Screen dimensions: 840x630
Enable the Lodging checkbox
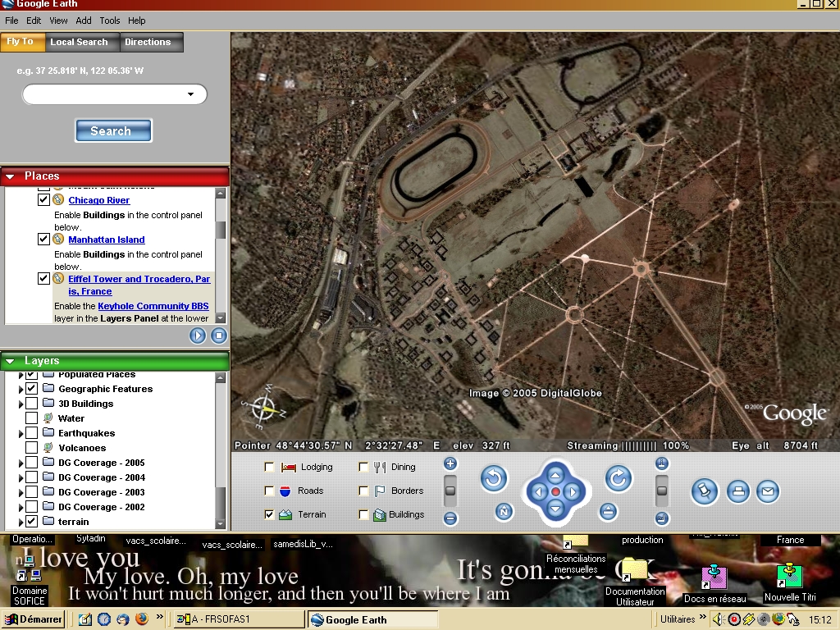(x=269, y=467)
